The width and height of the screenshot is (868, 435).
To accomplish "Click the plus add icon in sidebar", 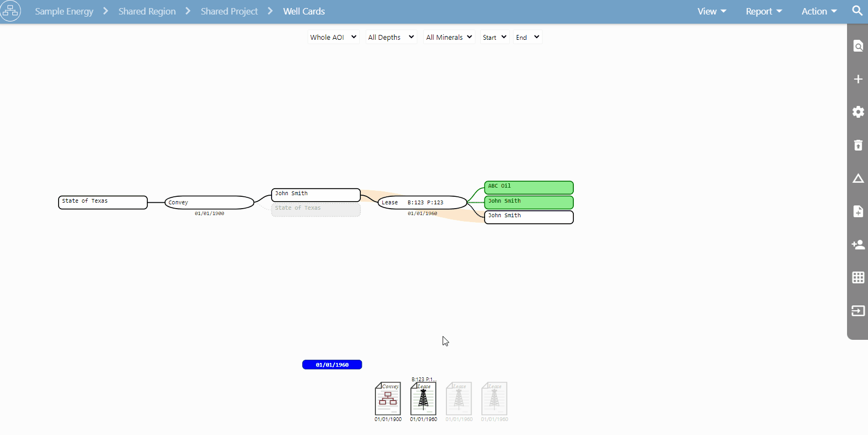I will click(x=858, y=79).
